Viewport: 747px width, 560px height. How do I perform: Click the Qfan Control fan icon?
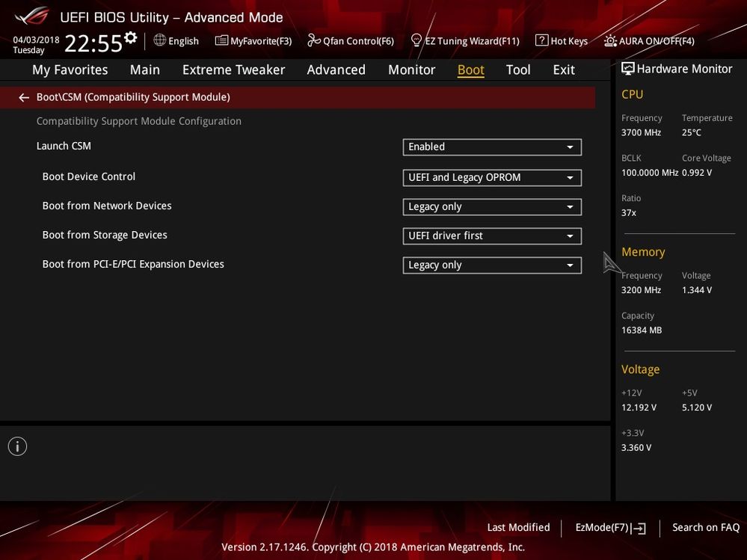314,40
